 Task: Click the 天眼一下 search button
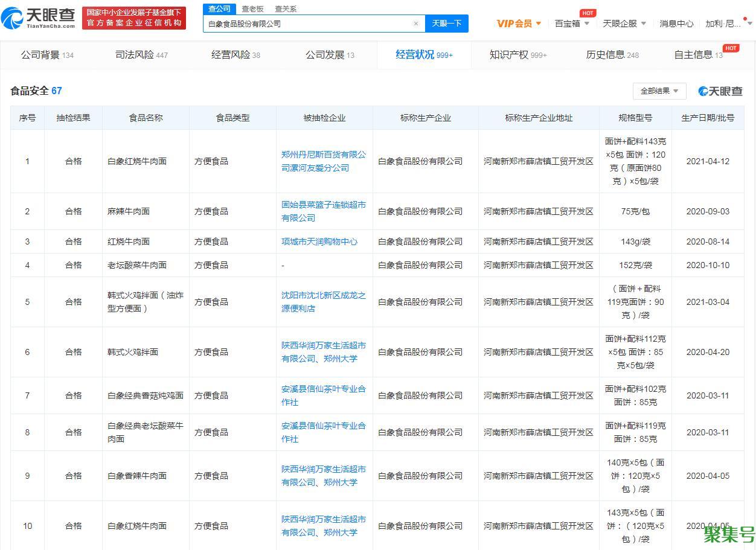click(x=447, y=23)
